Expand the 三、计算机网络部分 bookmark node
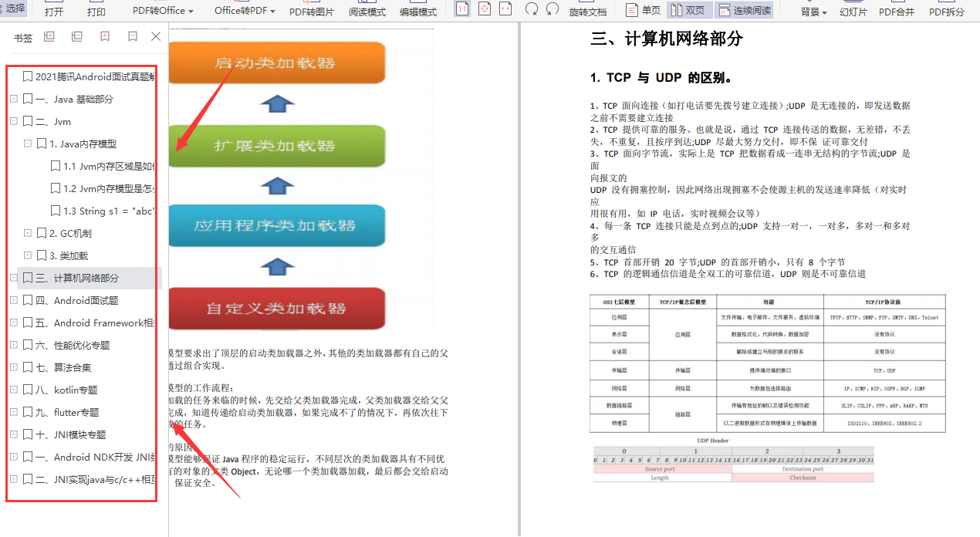This screenshot has width=980, height=537. (14, 278)
